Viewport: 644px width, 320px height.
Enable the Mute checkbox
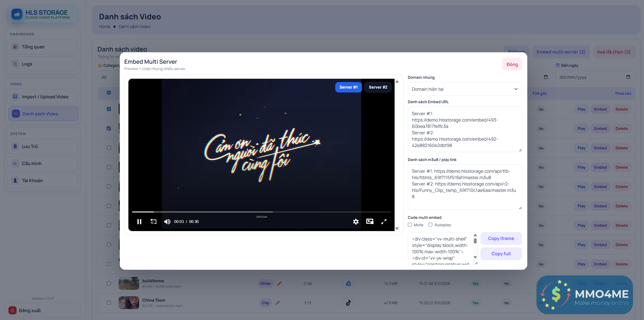410,225
